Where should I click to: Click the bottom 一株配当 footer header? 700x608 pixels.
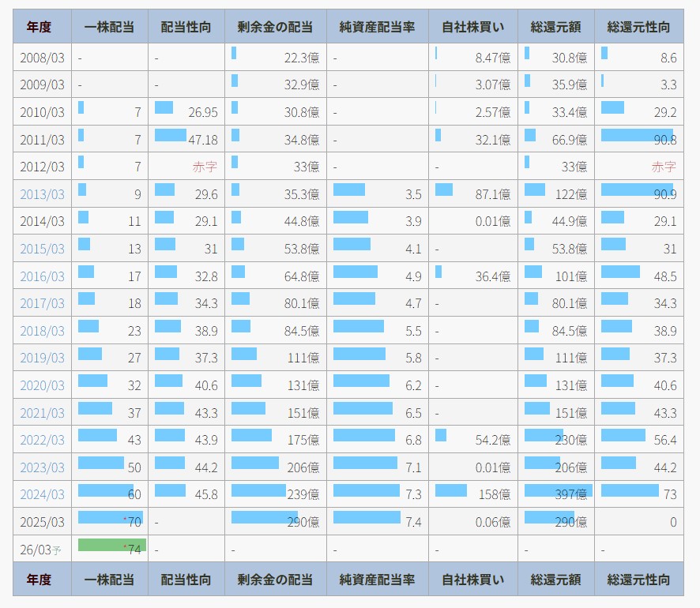(109, 580)
